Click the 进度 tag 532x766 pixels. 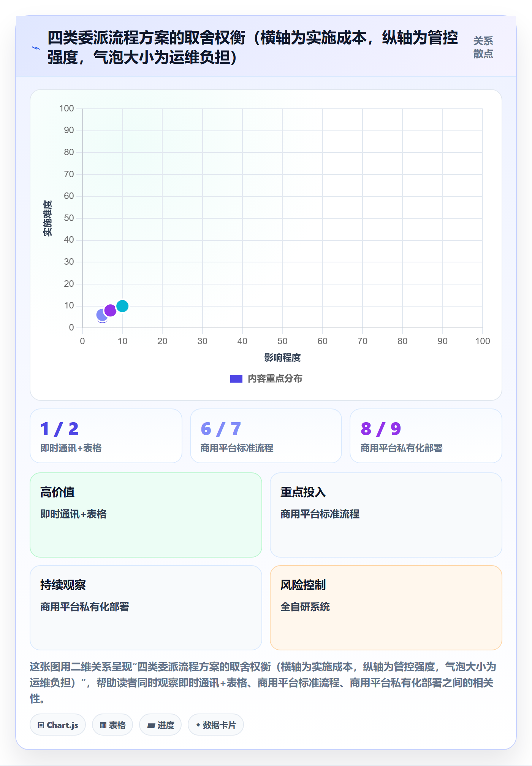pos(160,725)
